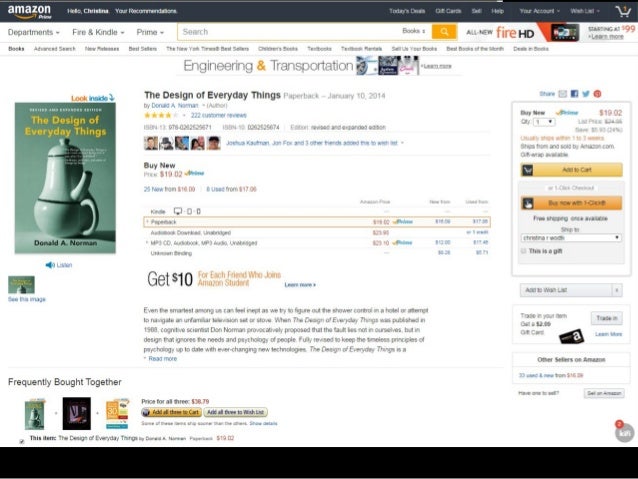Open the Donald A. Norman author link
The image size is (638, 479).
(x=175, y=105)
